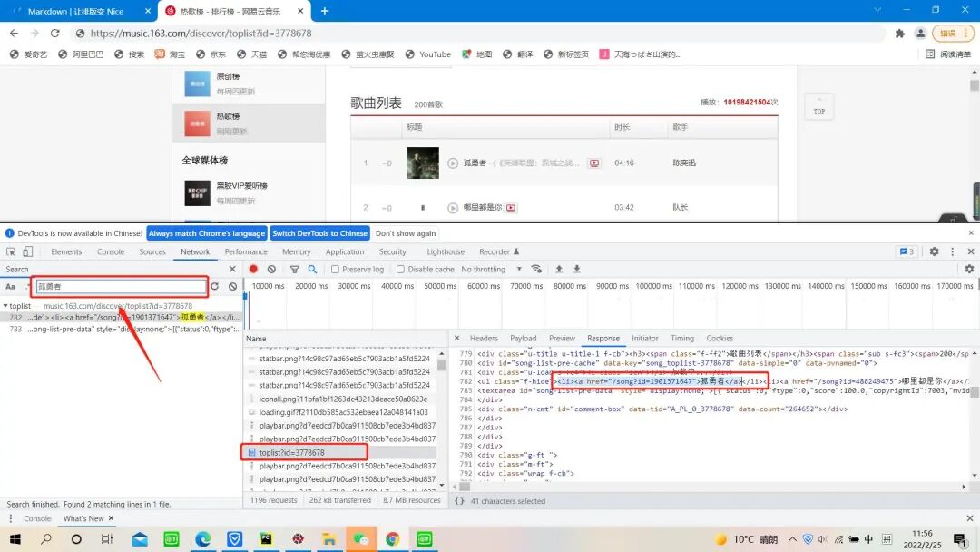
Task: Open the WeChat taskbar icon
Action: [361, 539]
